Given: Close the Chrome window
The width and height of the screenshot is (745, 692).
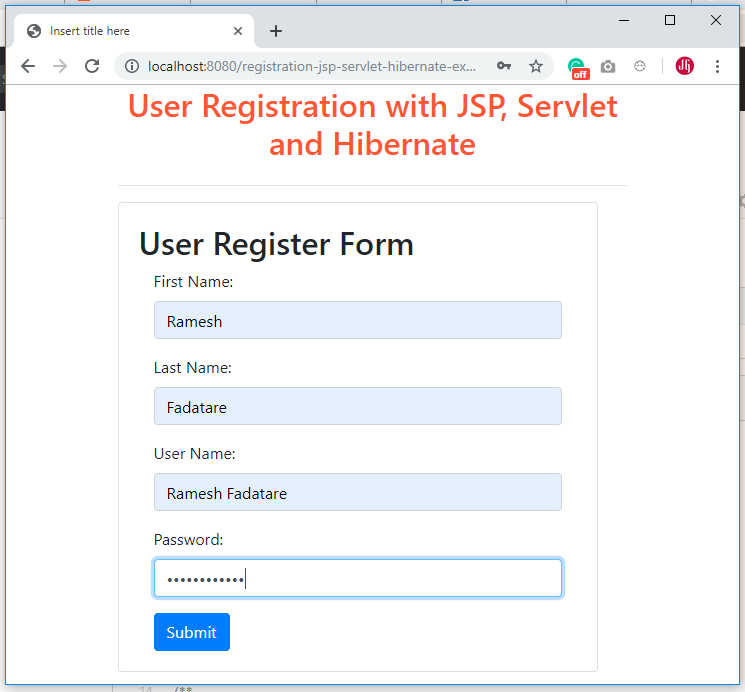Looking at the screenshot, I should (716, 20).
